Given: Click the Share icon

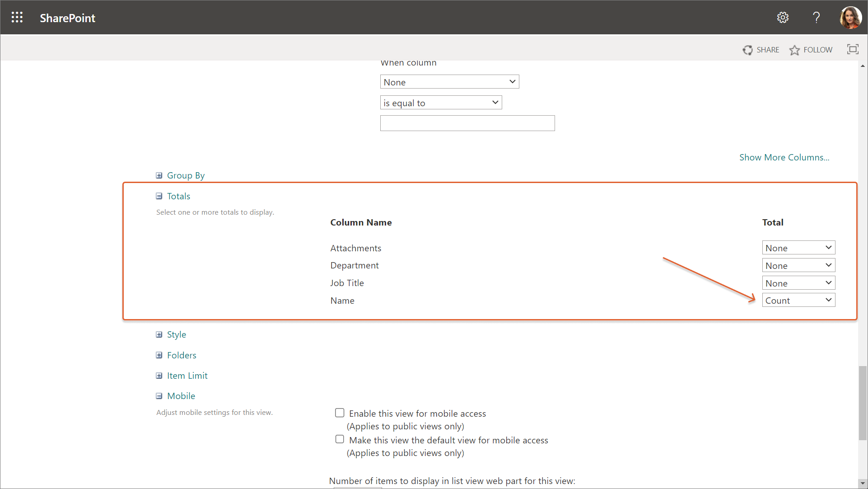Looking at the screenshot, I should (x=748, y=50).
